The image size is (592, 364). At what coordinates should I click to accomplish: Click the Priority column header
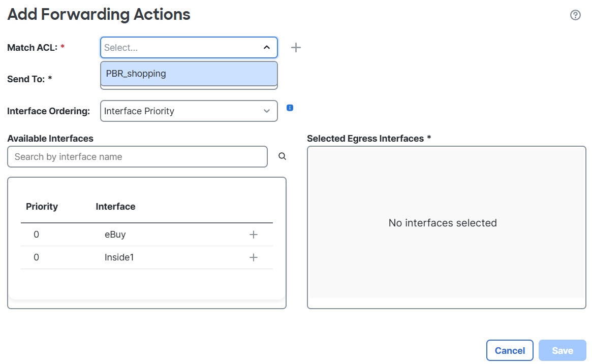[x=42, y=207]
